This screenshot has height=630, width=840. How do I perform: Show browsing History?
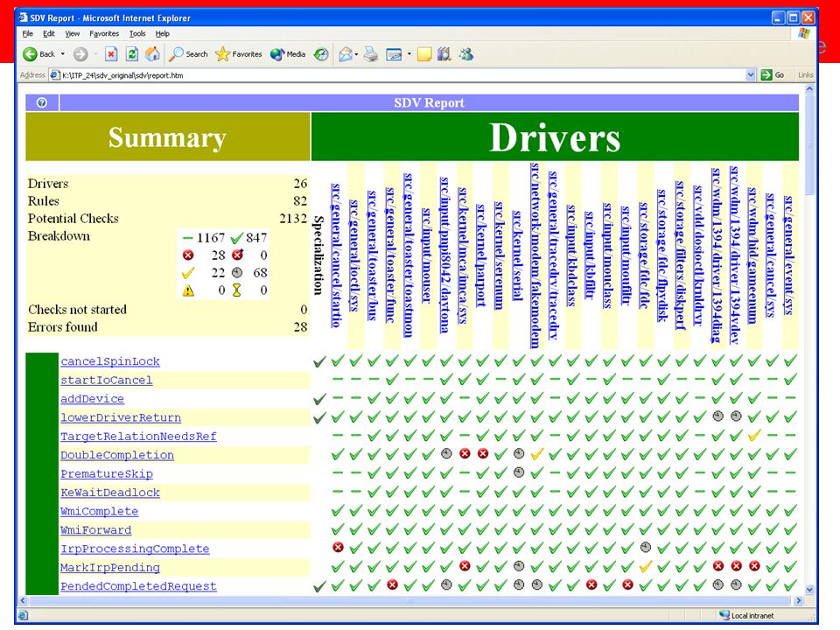321,54
